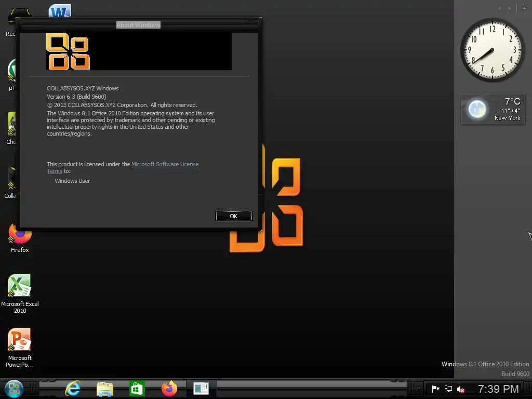Click the 7°C temperature reading

coord(512,101)
